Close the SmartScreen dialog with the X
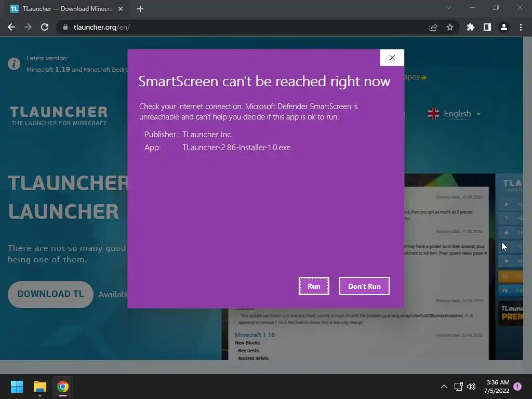This screenshot has height=399, width=532. click(392, 58)
